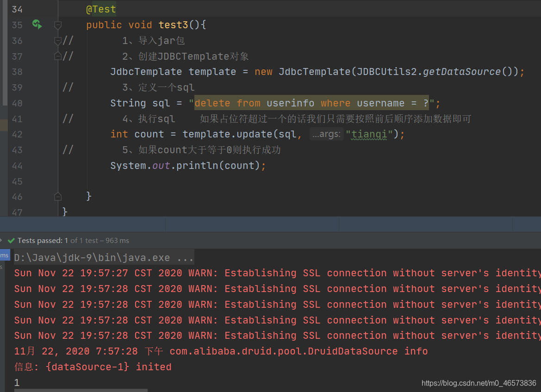This screenshot has width=541, height=392.
Task: Click the 'new' keyword on line 38
Action: [263, 72]
